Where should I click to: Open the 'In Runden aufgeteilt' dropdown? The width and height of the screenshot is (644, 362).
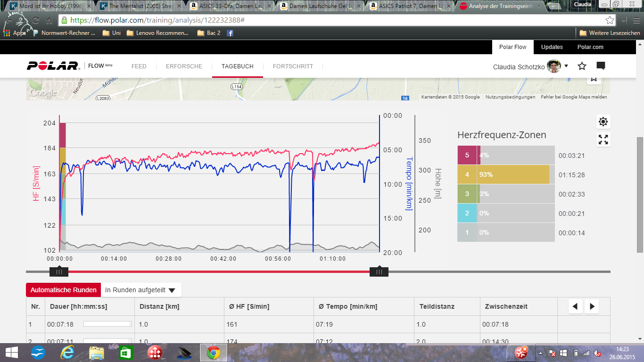[x=140, y=290]
